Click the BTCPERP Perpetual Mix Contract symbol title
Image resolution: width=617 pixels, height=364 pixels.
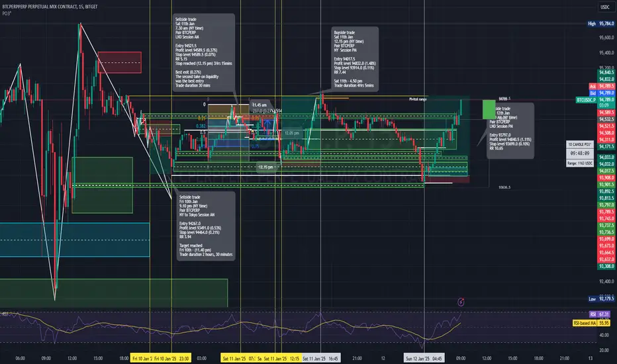point(50,7)
